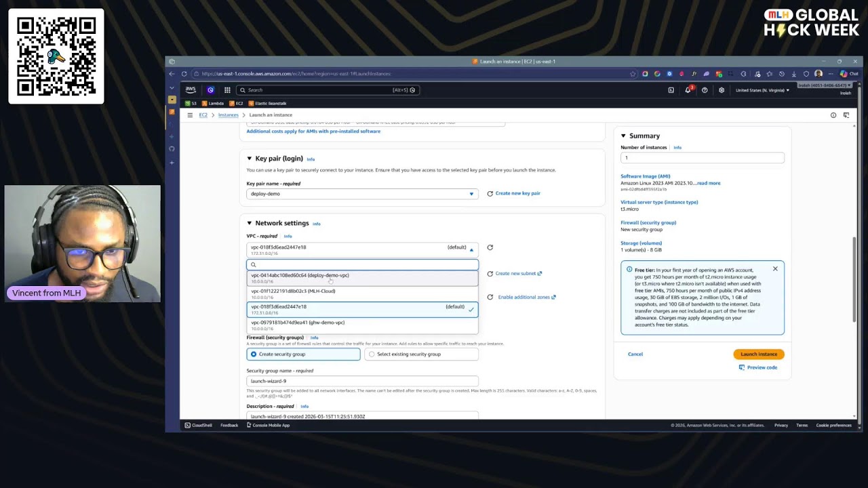
Task: Open page info panel icon in breadcrumb bar
Action: [833, 115]
